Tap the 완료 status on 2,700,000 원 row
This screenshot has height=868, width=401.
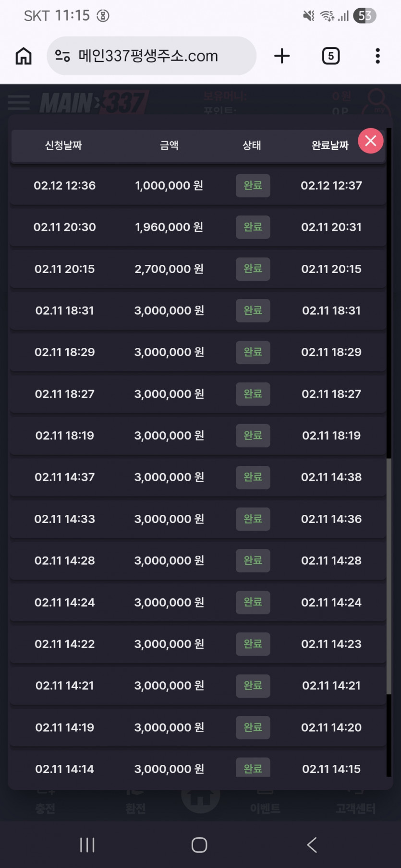coord(253,269)
